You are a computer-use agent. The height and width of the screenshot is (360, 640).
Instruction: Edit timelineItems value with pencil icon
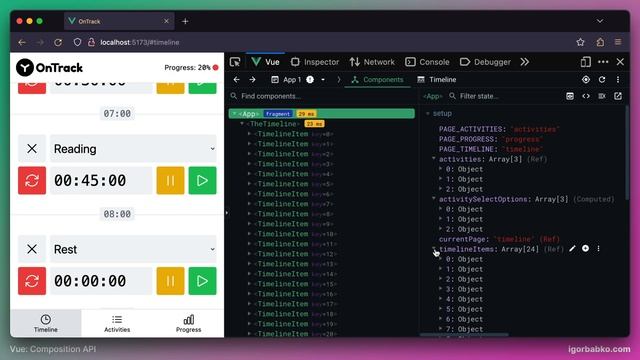(572, 249)
